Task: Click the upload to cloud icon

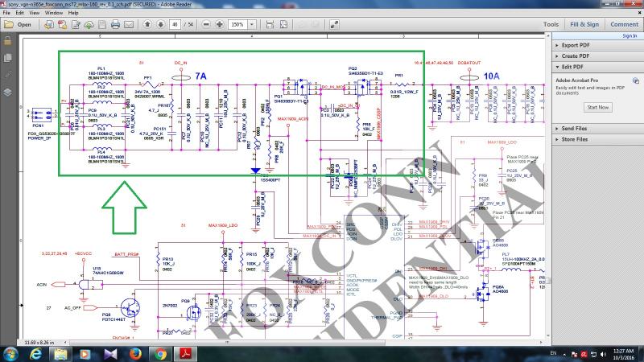Action: click(x=89, y=25)
